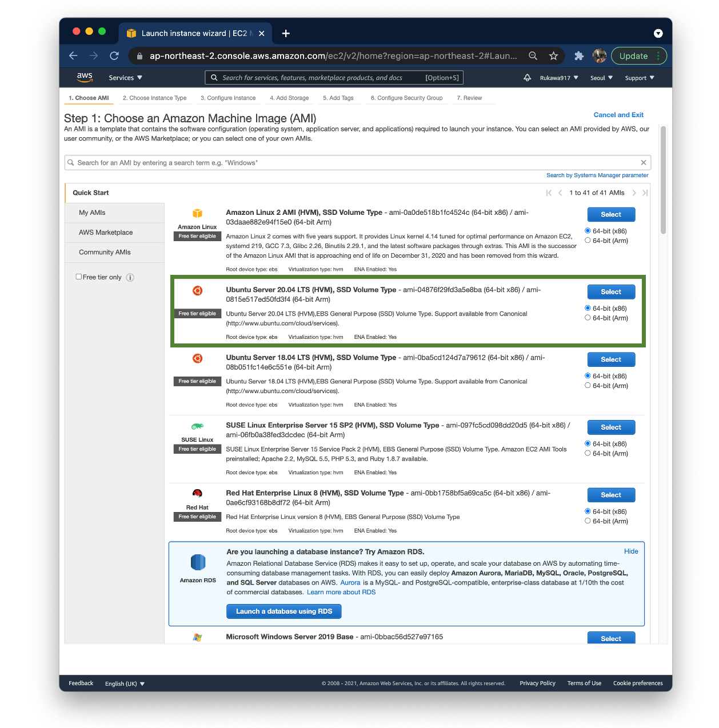
Task: Open the tab search arrow in title bar
Action: (658, 33)
